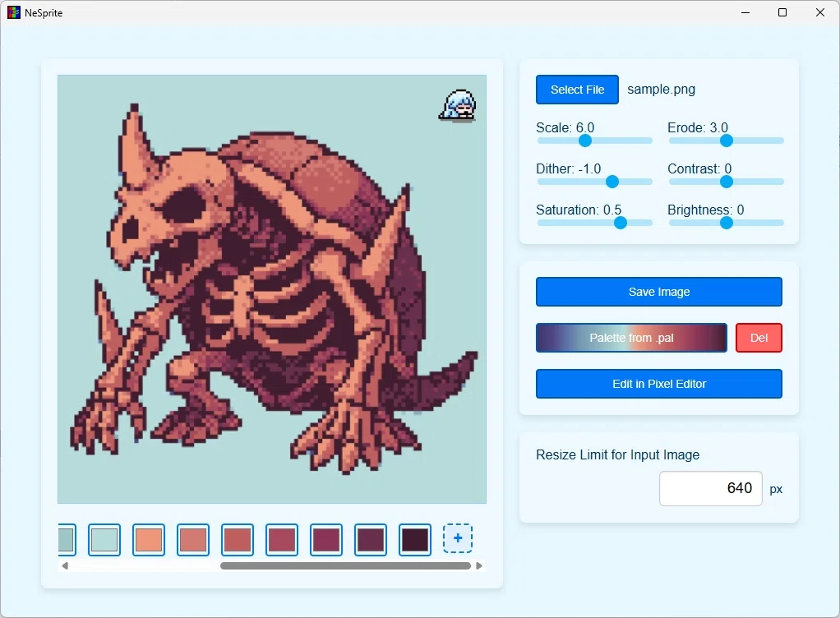Click the 'Saturation: 0.5' label
Viewport: 840px width, 618px height.
click(x=579, y=210)
